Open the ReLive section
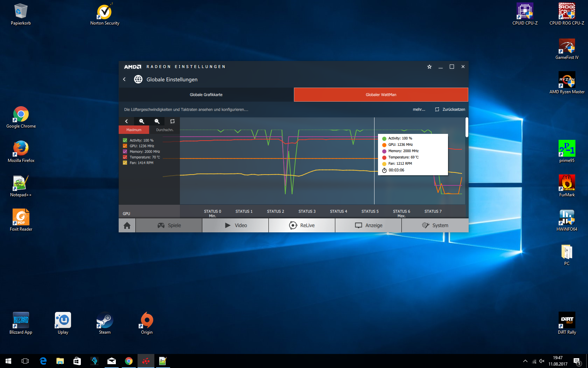The width and height of the screenshot is (588, 368). tap(302, 225)
